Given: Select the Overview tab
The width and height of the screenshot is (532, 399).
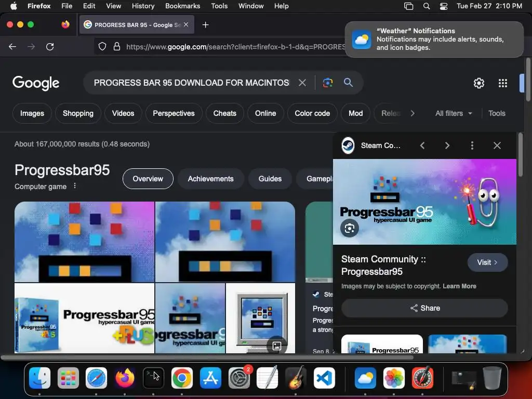Looking at the screenshot, I should (148, 179).
